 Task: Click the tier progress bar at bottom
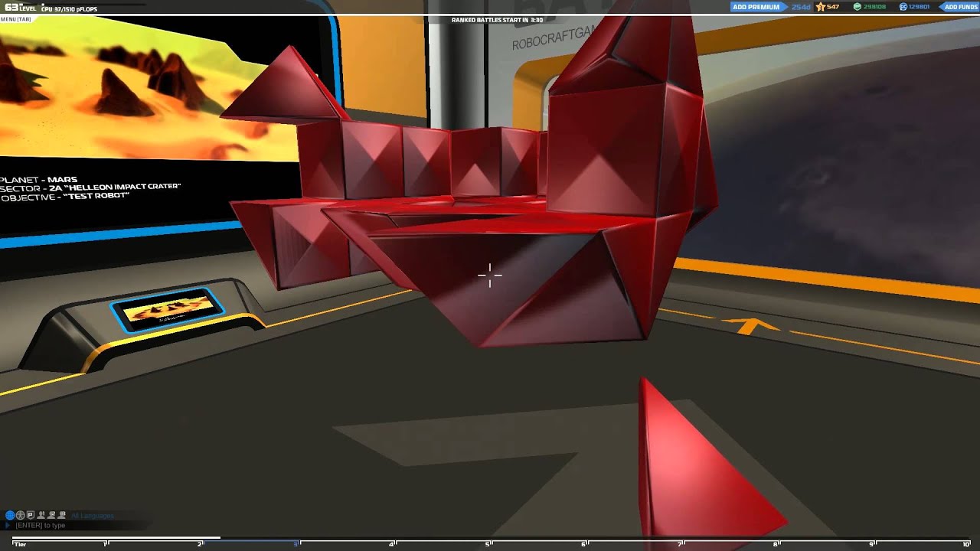490,542
